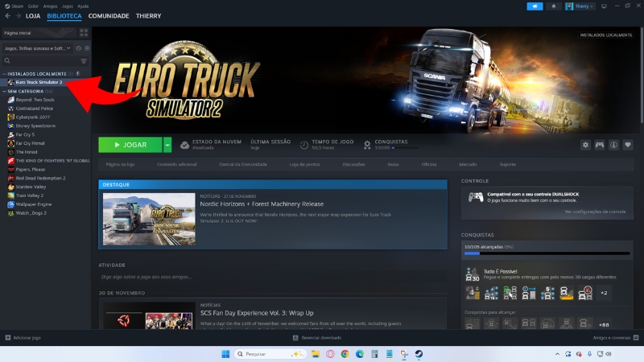
Task: Open the notifications bell icon
Action: point(554,6)
